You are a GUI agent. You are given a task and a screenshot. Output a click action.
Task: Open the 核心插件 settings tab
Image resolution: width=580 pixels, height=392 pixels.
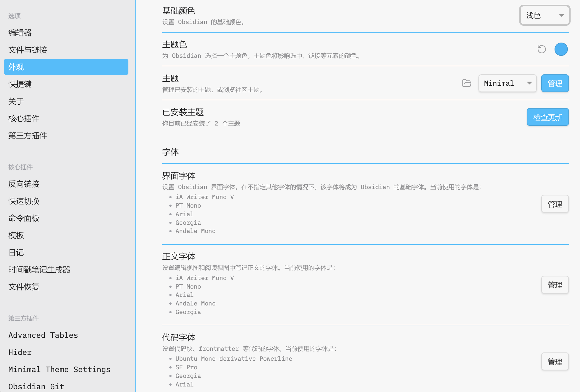tap(24, 119)
